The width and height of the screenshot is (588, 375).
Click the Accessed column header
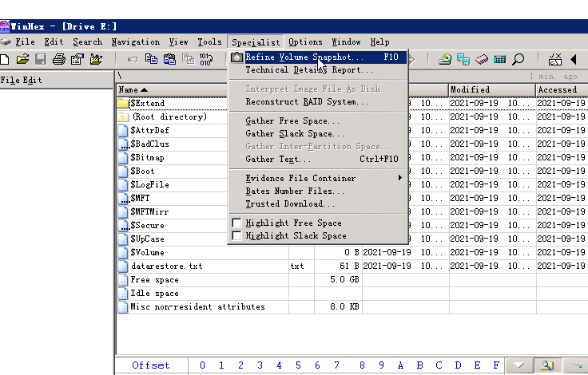[562, 90]
